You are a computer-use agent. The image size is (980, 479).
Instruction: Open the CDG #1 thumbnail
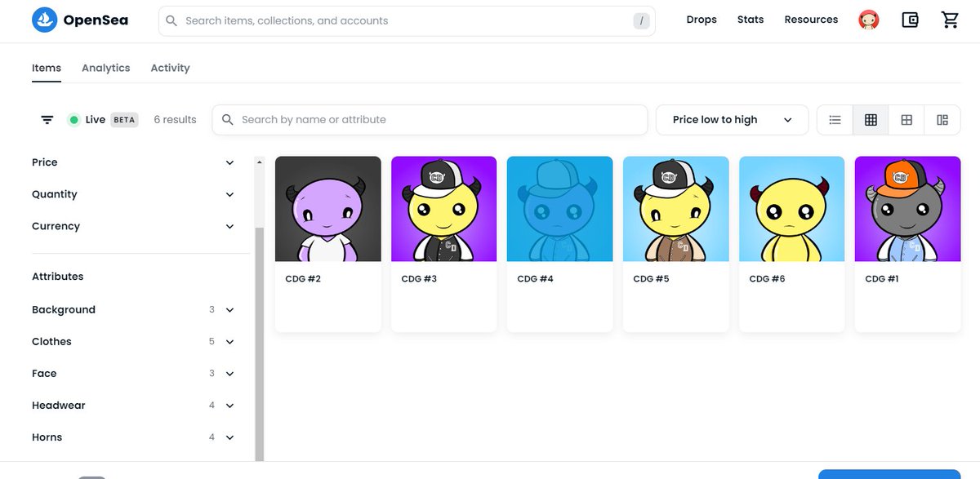tap(908, 209)
